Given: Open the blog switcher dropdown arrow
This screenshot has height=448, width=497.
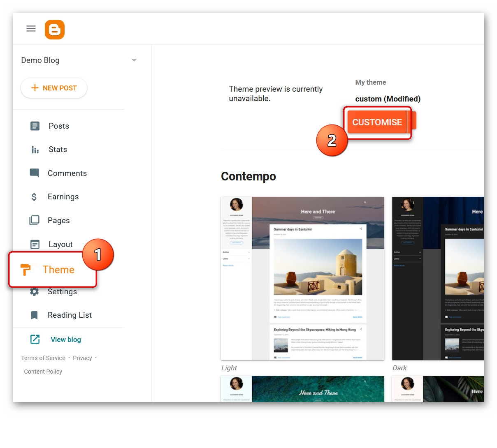Looking at the screenshot, I should point(134,60).
